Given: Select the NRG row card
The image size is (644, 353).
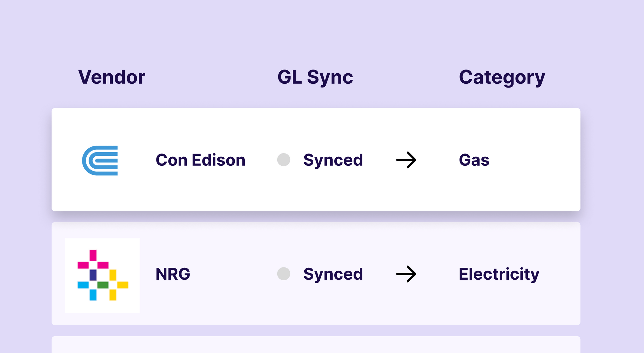Looking at the screenshot, I should coord(316,309).
